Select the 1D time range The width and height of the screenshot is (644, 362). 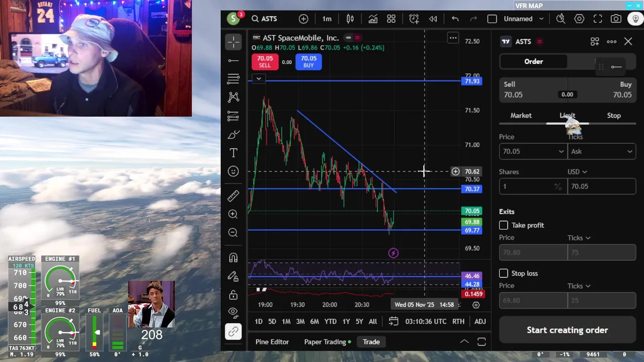(258, 321)
